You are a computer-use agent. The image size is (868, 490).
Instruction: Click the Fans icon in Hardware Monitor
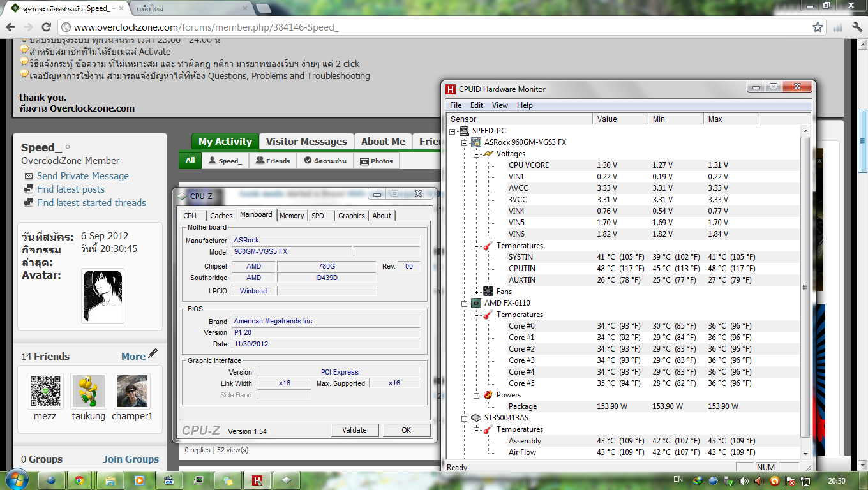click(x=488, y=292)
